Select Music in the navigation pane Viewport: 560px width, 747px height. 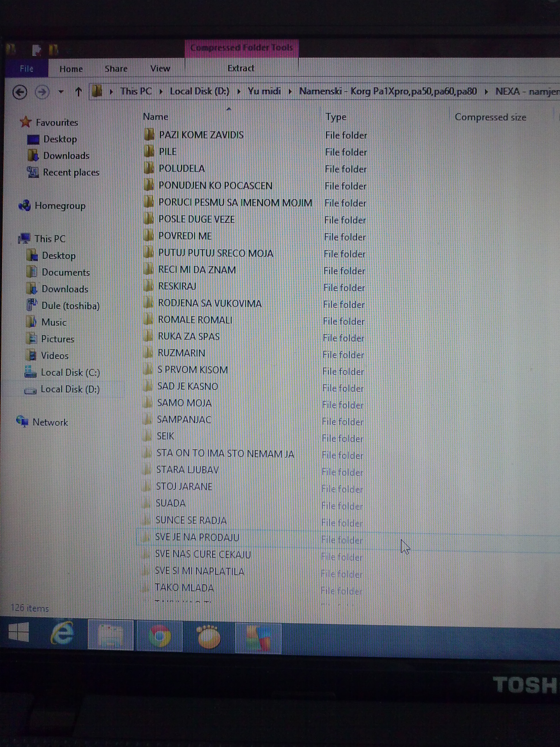(54, 322)
